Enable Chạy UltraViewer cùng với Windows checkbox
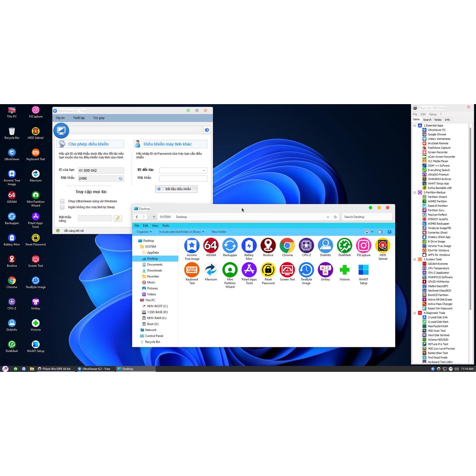 (x=62, y=201)
